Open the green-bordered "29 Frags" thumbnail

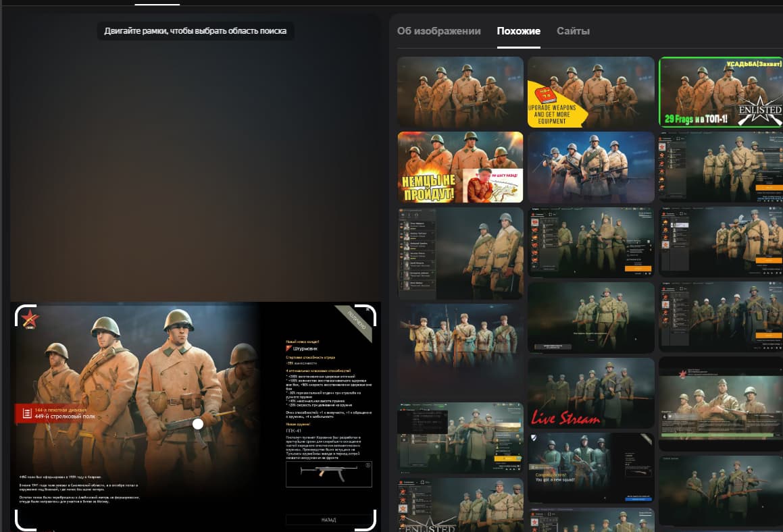pos(720,92)
